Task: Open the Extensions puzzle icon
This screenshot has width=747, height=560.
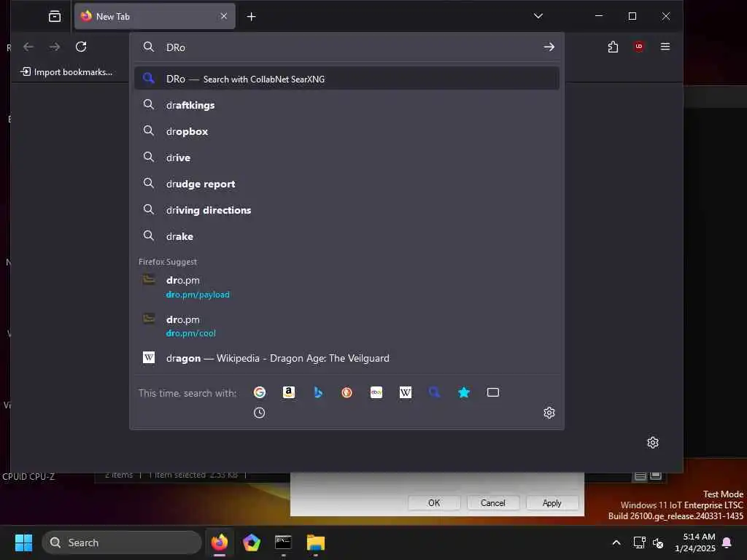Action: 613,47
